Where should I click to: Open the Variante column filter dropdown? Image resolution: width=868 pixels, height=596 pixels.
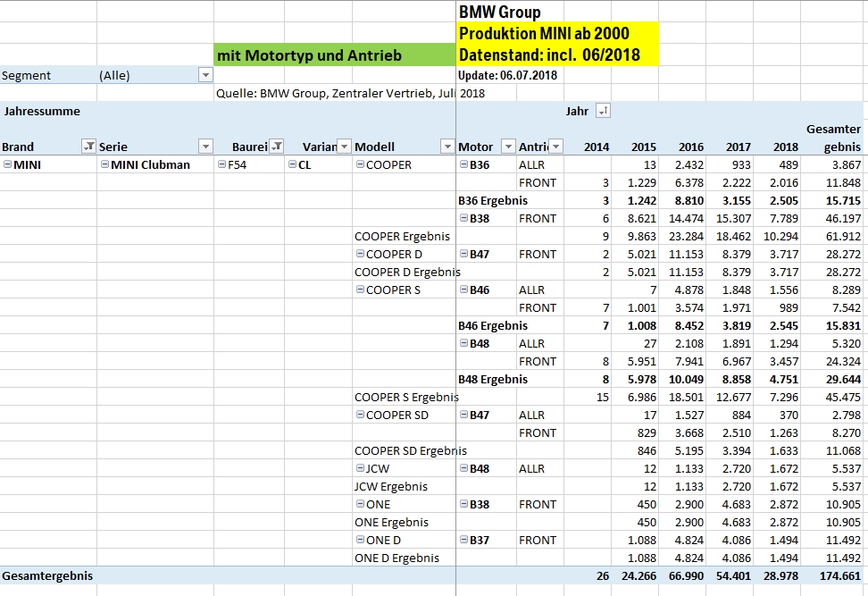pyautogui.click(x=345, y=146)
